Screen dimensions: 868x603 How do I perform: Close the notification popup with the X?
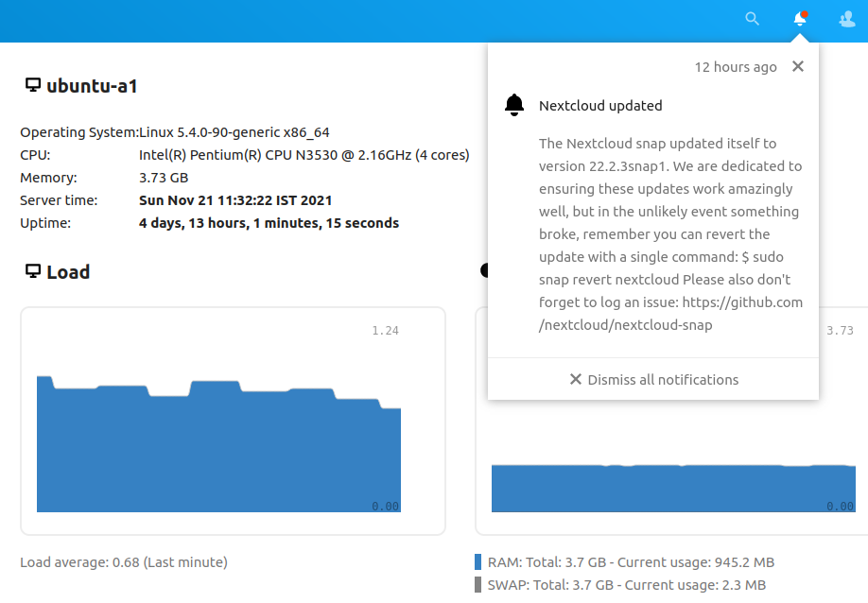(x=797, y=66)
